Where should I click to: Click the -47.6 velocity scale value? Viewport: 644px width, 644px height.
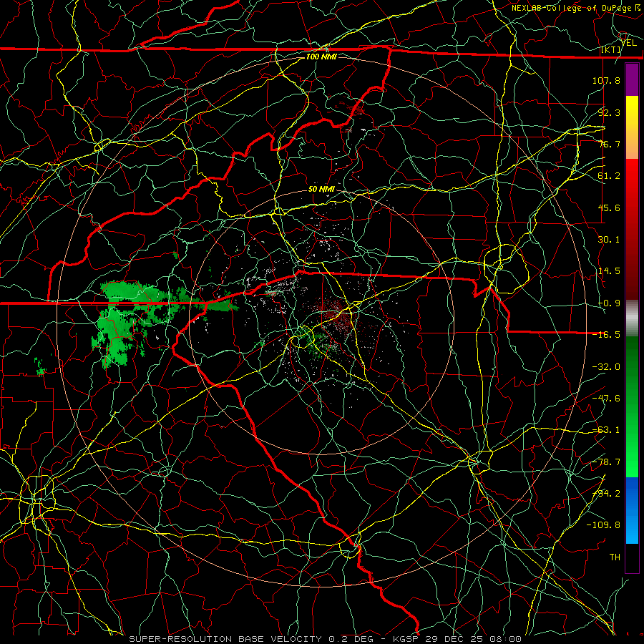click(606, 399)
